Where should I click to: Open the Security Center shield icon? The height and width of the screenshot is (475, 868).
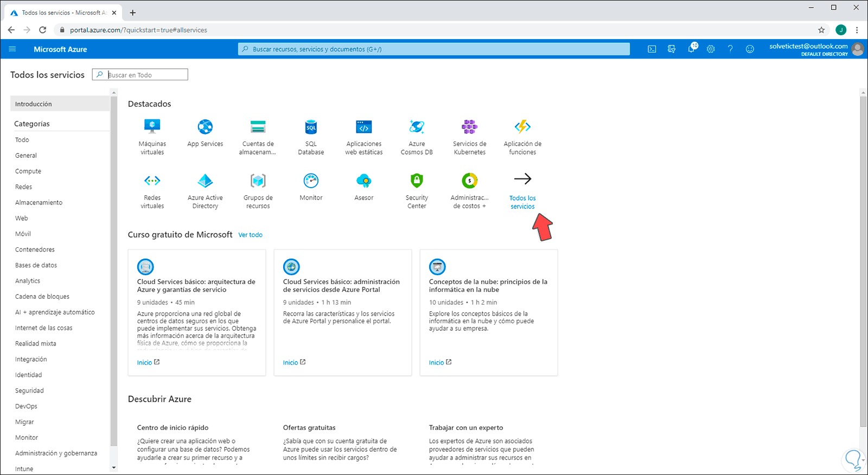tap(417, 181)
